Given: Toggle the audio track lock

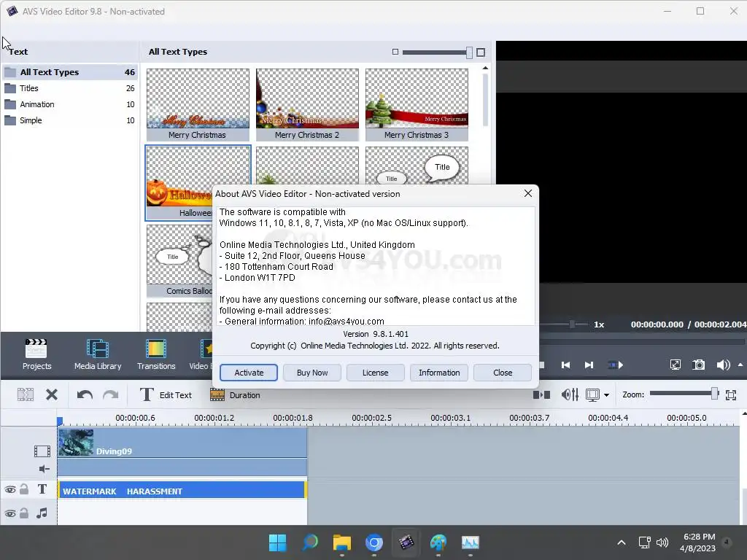Looking at the screenshot, I should (24, 513).
